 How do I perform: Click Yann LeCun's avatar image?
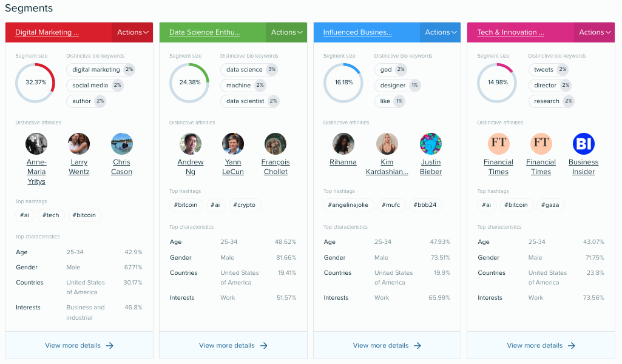coord(232,143)
